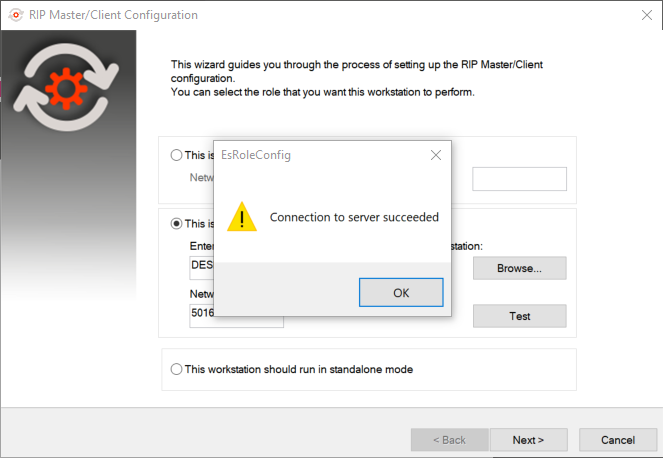Click the Next > button
The height and width of the screenshot is (458, 663).
(529, 440)
